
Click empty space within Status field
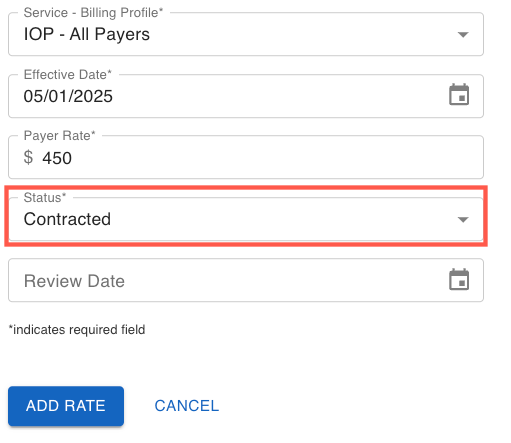[x=283, y=219]
